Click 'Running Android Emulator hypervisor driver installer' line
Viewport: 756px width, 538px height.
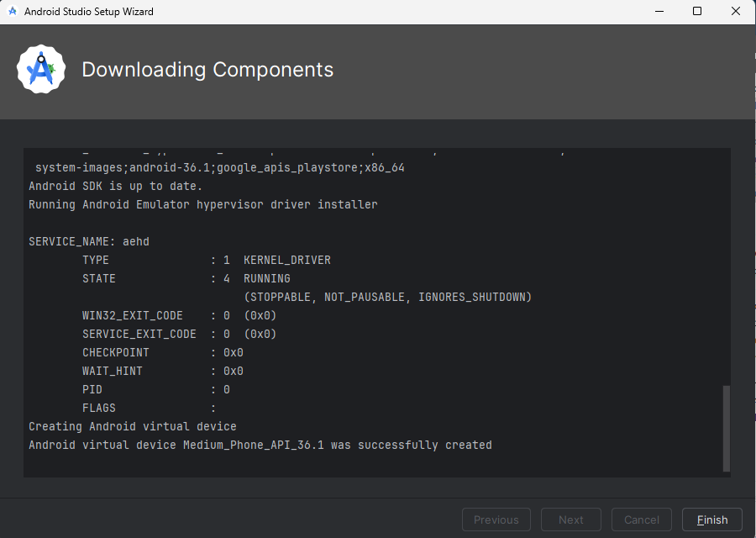pyautogui.click(x=203, y=204)
